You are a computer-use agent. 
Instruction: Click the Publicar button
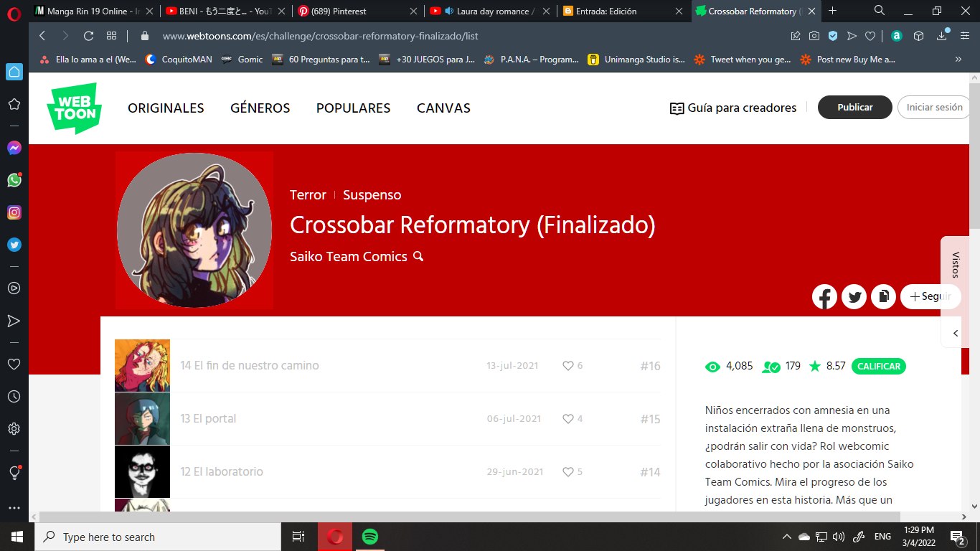coord(855,108)
